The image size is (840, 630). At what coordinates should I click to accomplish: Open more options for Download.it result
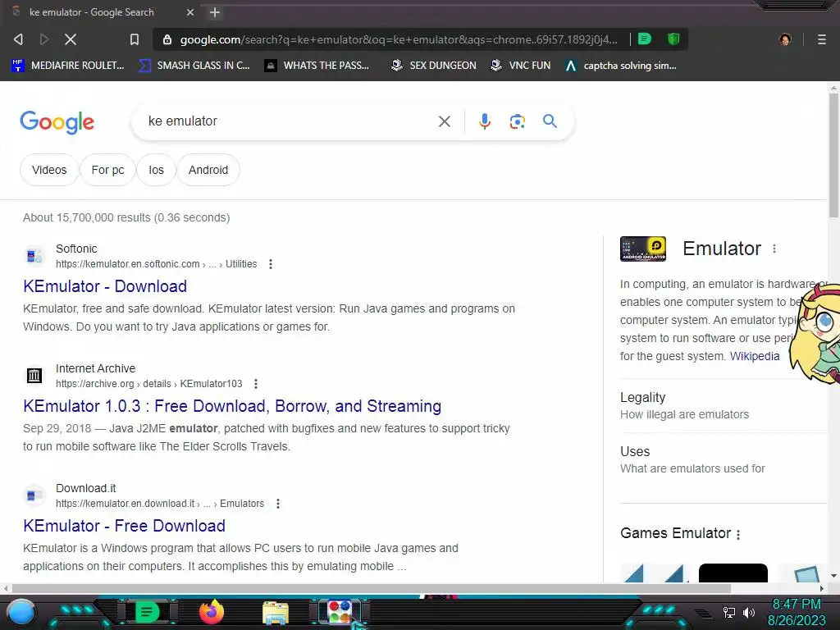[x=277, y=504]
